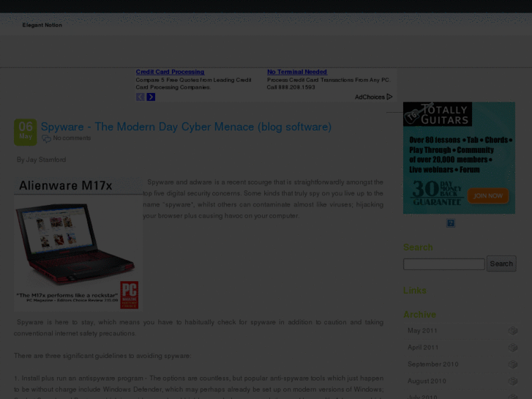Open the Spyware Modern Day Cyber Menace post

point(186,127)
